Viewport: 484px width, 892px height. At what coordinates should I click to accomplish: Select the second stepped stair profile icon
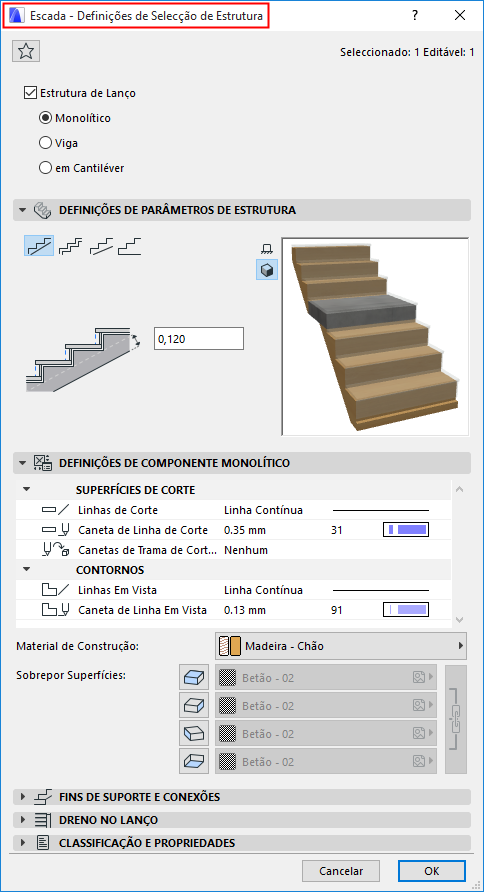tap(70, 246)
